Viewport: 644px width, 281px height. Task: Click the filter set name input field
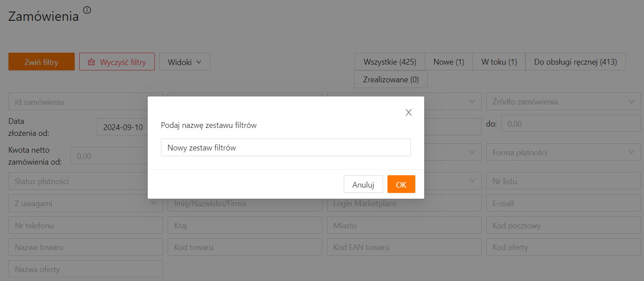click(286, 148)
